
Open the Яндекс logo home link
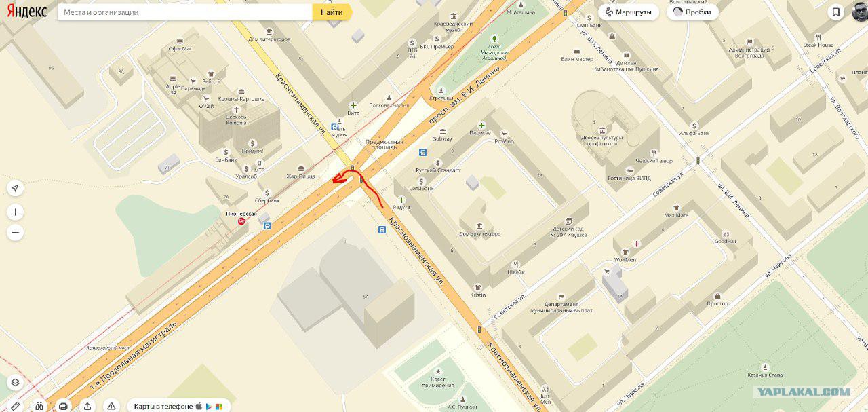click(x=24, y=12)
